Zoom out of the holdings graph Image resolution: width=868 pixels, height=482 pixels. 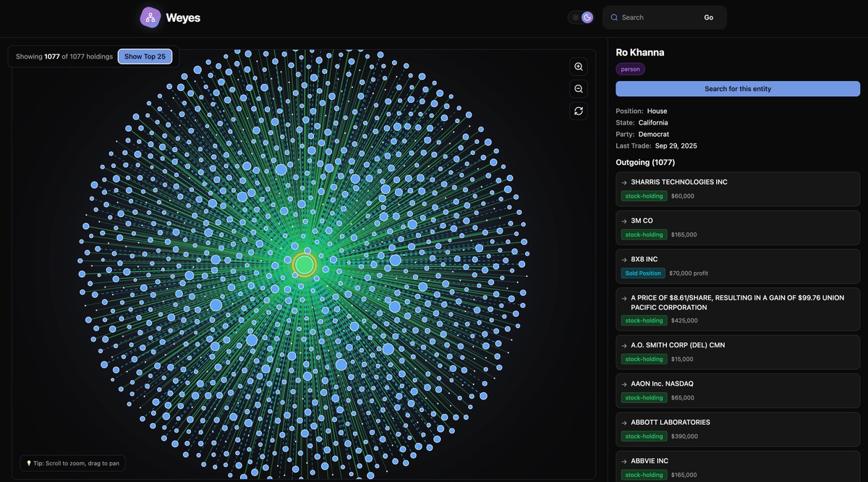point(577,88)
